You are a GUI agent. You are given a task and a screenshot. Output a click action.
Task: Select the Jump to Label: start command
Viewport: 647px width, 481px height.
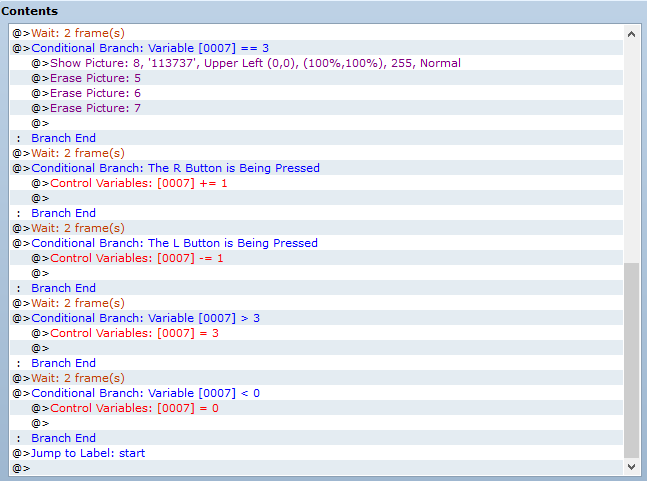coord(316,453)
